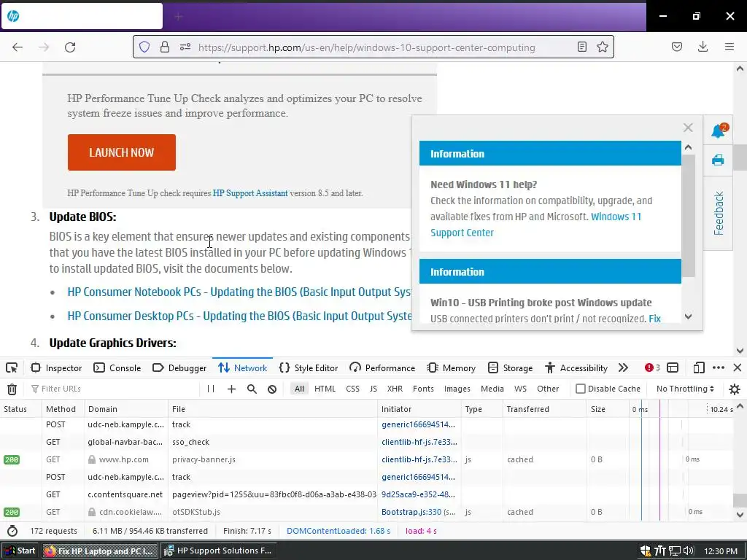Toggle responsive design mode icon
Viewport: 747px width, 560px height.
698,367
